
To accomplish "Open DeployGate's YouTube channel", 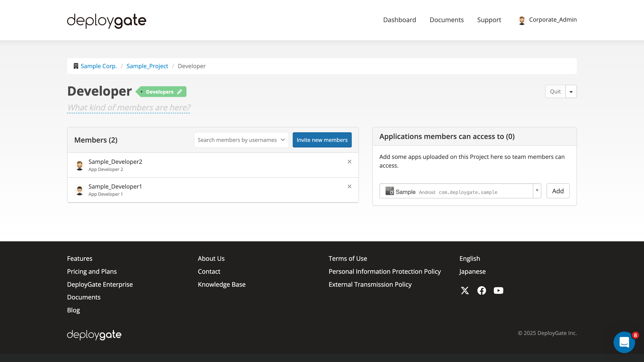I will 498,290.
